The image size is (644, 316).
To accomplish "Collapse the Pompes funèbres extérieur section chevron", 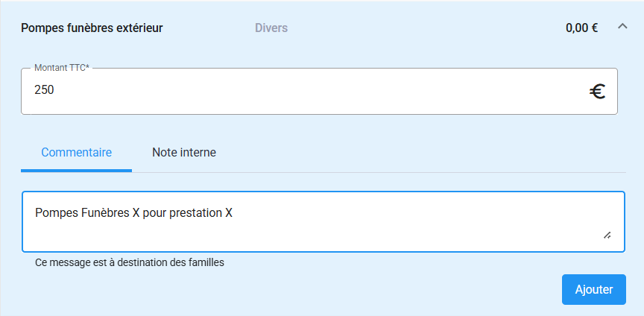I will click(622, 27).
